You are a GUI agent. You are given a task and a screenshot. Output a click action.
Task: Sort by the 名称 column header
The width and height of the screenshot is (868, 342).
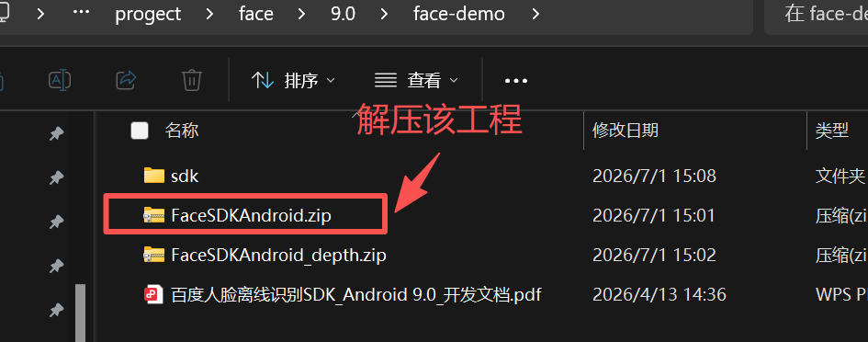click(182, 131)
